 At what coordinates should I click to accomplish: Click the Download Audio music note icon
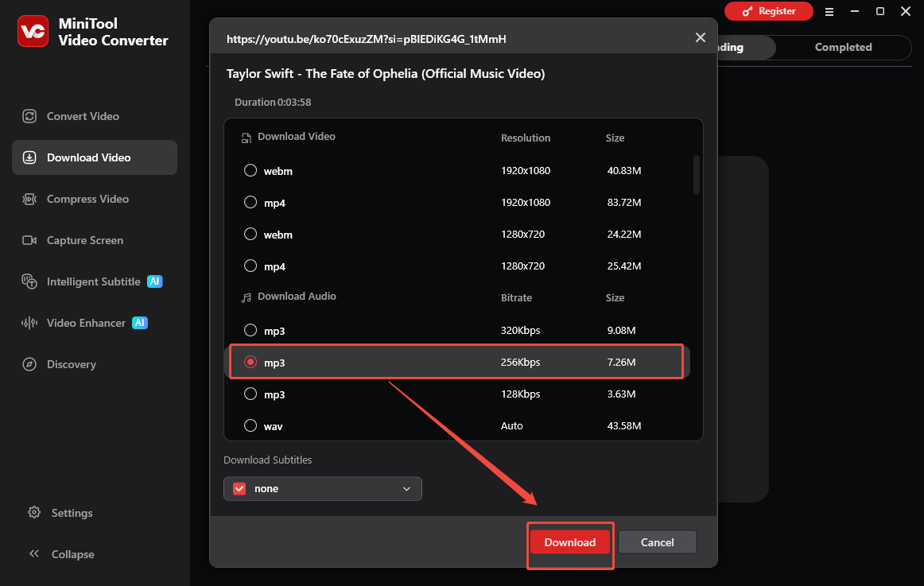pyautogui.click(x=247, y=297)
